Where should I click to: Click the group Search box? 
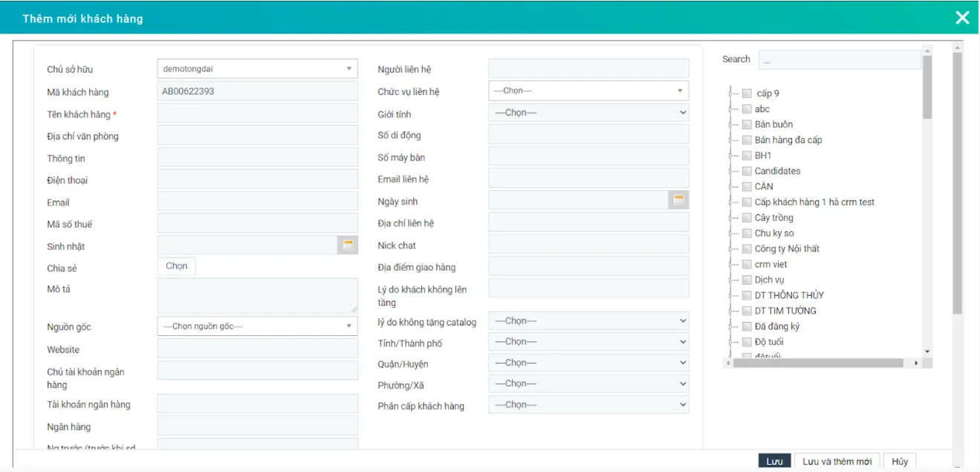840,60
